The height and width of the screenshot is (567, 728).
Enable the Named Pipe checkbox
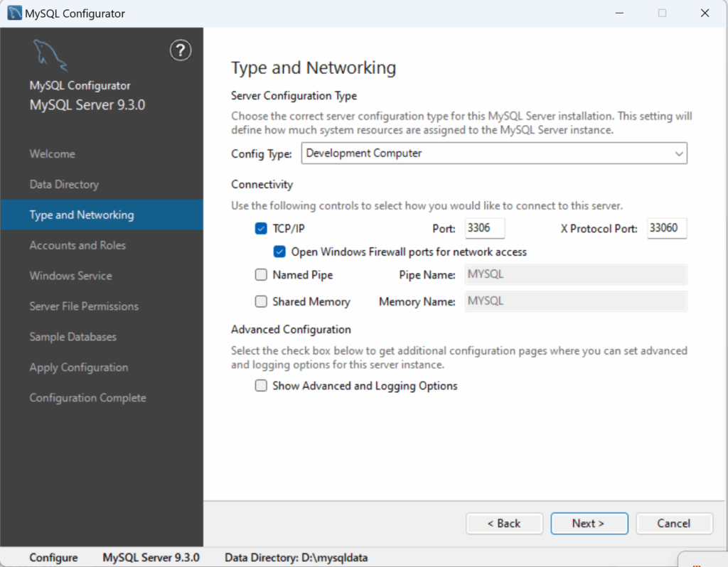pos(261,275)
